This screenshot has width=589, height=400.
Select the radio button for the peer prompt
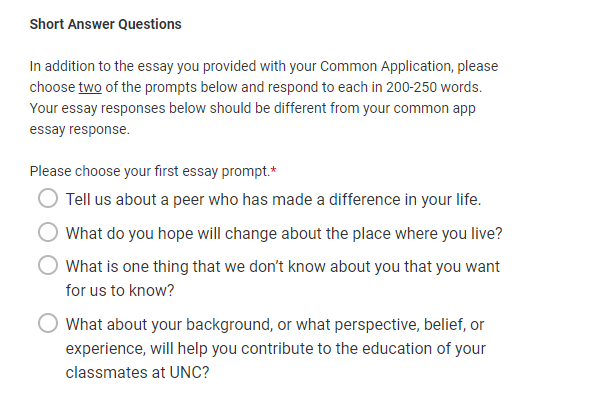pyautogui.click(x=48, y=198)
